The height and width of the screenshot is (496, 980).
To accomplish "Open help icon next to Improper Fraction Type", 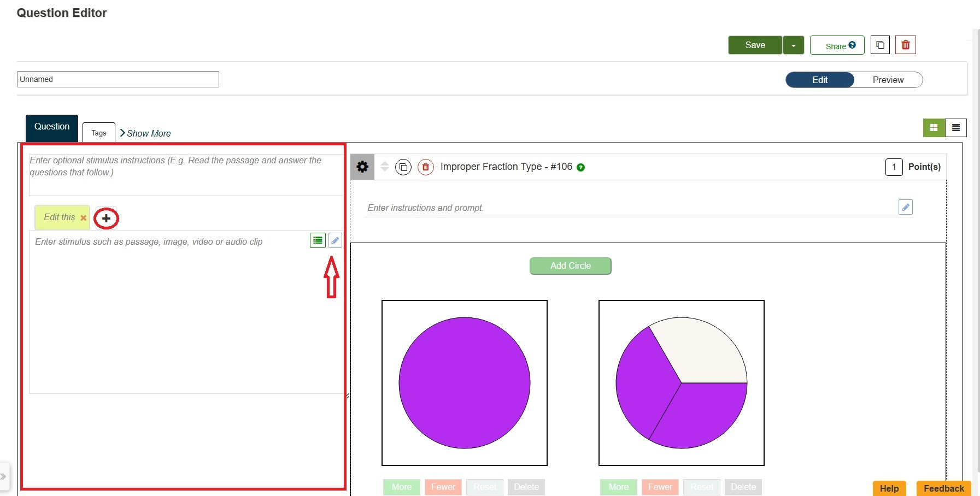I will 581,168.
